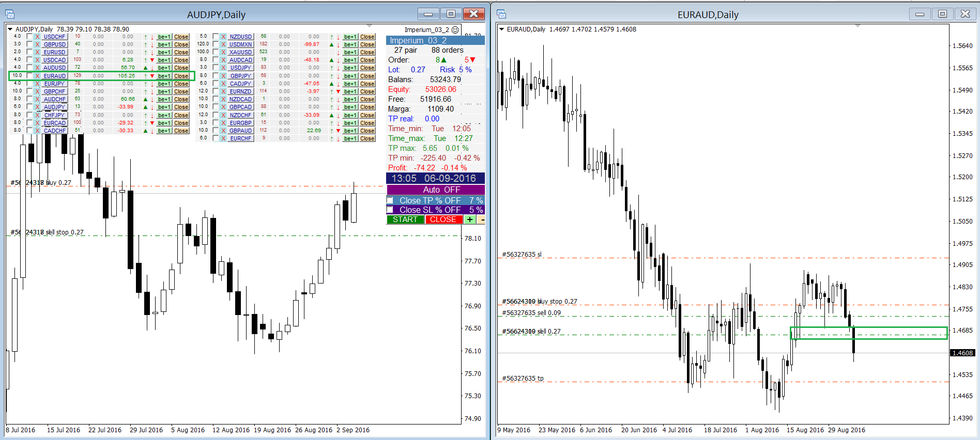Image resolution: width=980 pixels, height=440 pixels.
Task: Click the red X icon for USDCHF
Action: (37, 37)
